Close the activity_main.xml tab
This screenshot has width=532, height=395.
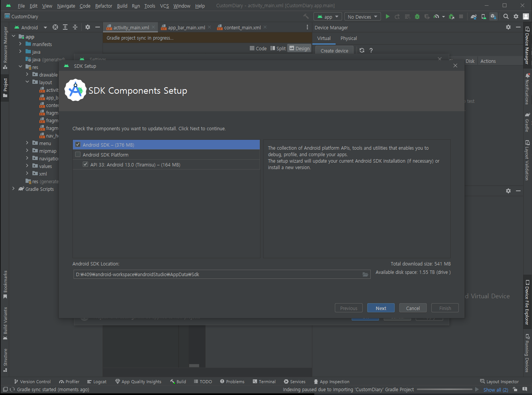point(153,27)
